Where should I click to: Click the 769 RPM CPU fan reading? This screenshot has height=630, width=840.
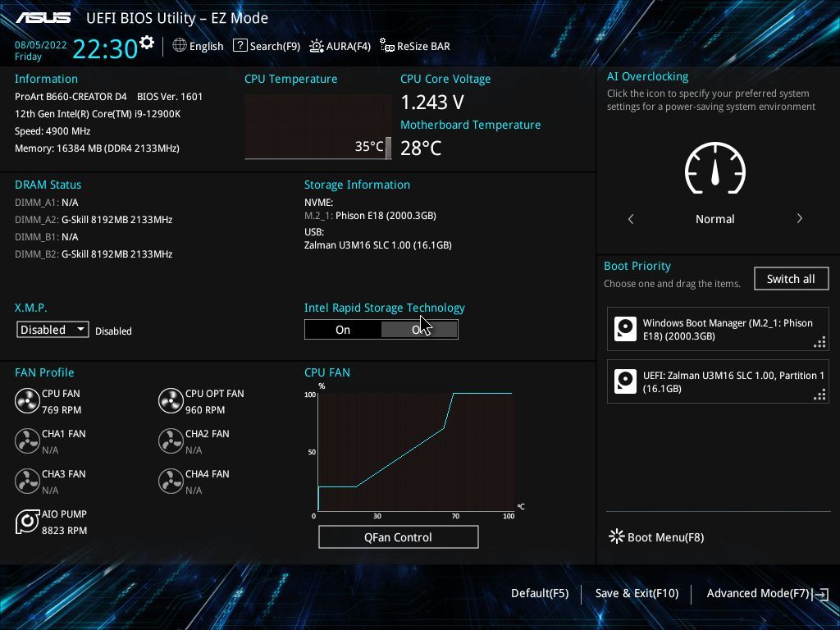pyautogui.click(x=62, y=410)
